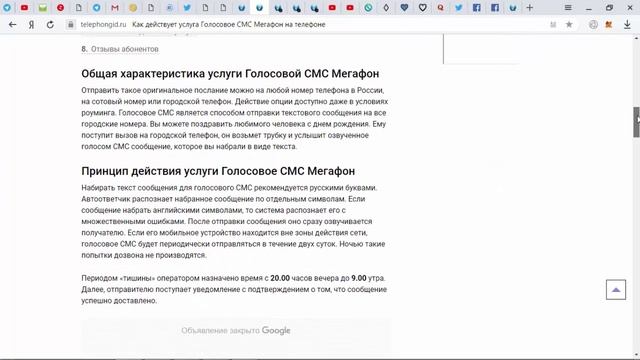Image resolution: width=640 pixels, height=360 pixels.
Task: Go back using the browser back arrow
Action: (12, 24)
